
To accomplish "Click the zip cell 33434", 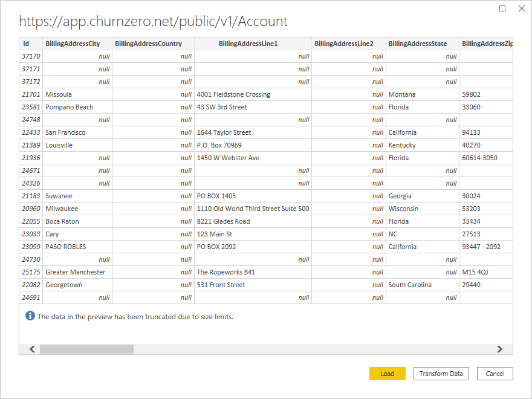I will 486,221.
